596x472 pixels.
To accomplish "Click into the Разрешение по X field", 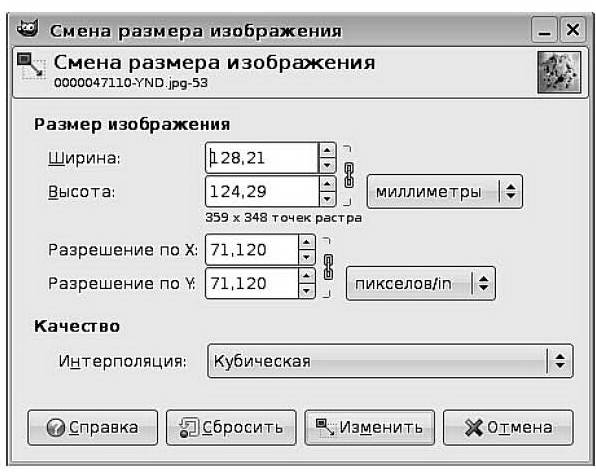I will [252, 250].
